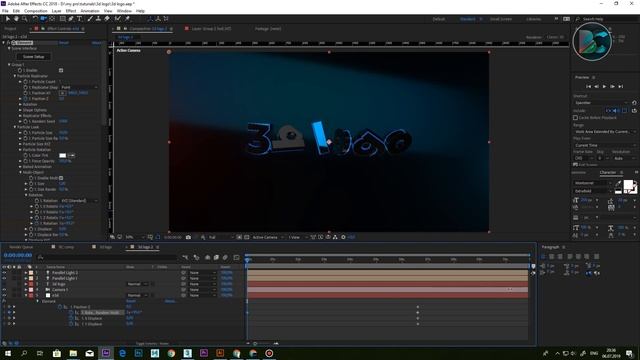Open the Animation menu
Viewport: 640px width, 360px height.
click(x=90, y=11)
